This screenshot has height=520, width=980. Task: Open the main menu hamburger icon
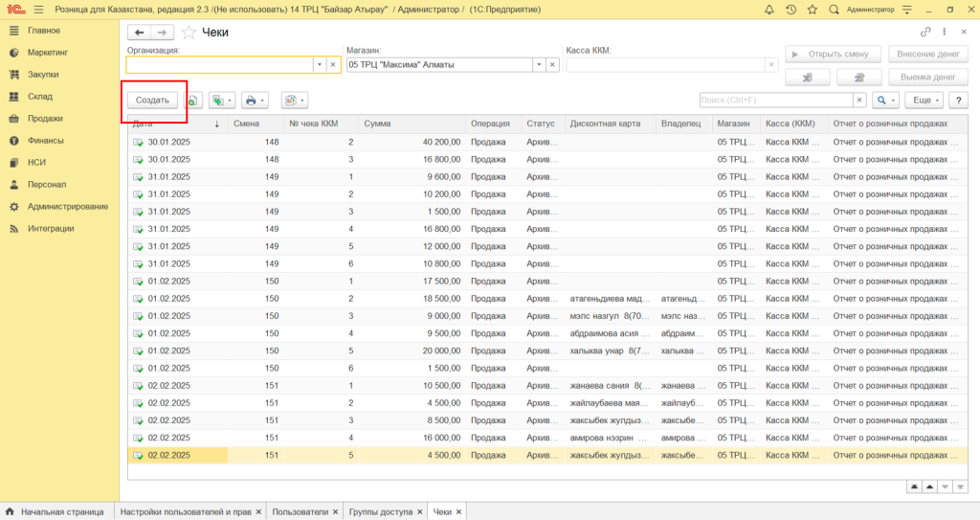38,10
